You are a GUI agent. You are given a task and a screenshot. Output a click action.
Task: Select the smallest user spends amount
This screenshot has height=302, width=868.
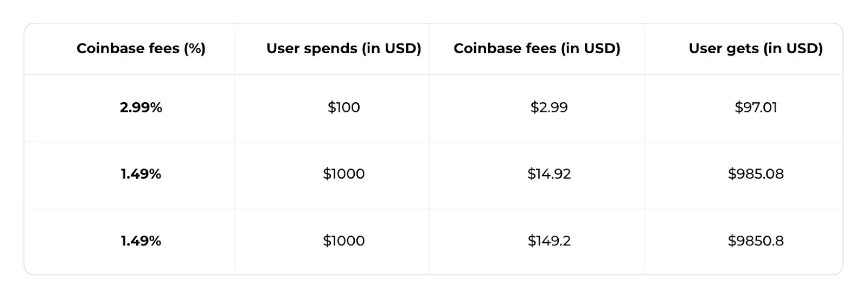(343, 108)
